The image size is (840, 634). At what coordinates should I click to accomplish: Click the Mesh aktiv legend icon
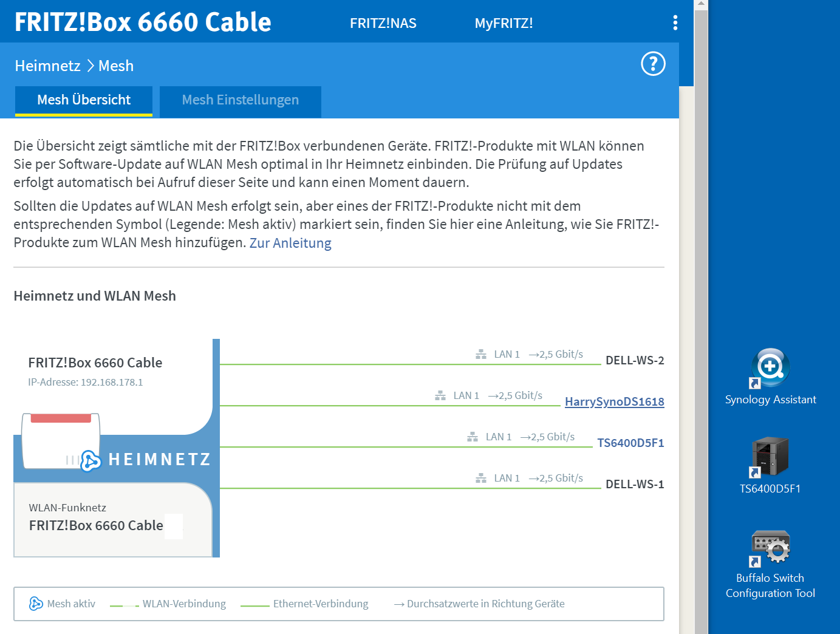[36, 604]
